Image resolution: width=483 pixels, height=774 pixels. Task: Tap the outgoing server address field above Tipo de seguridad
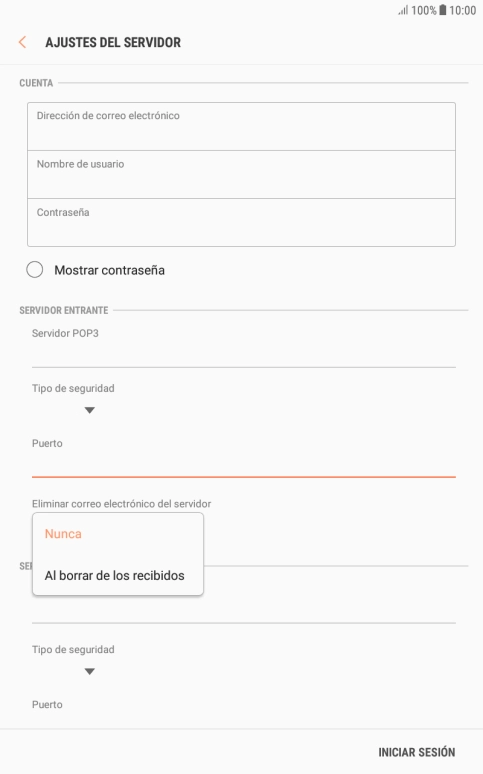coord(243,611)
